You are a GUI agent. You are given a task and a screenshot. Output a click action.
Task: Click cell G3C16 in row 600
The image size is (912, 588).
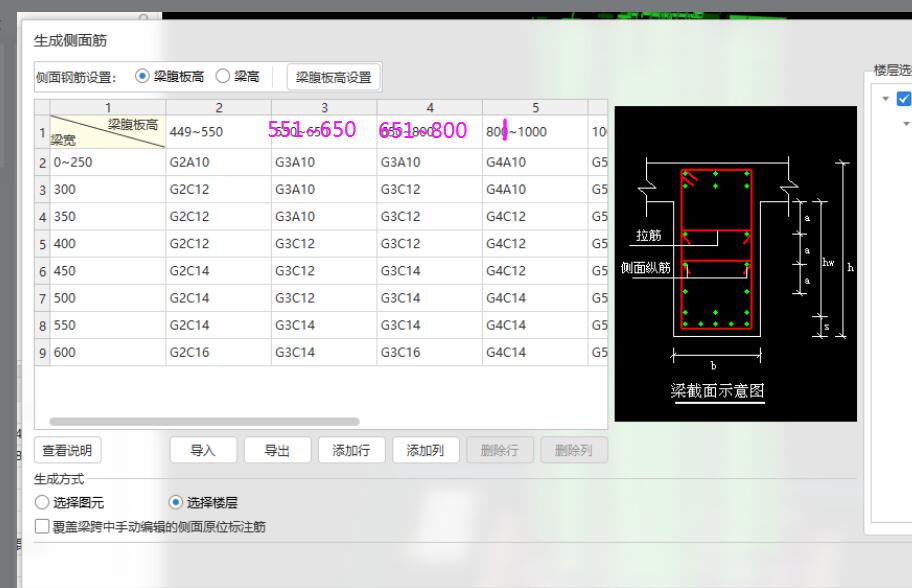430,352
